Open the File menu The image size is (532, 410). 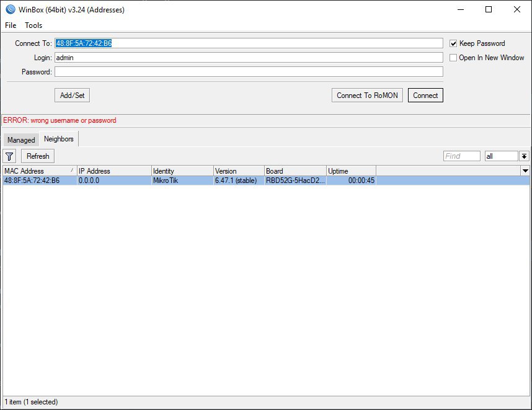[11, 25]
